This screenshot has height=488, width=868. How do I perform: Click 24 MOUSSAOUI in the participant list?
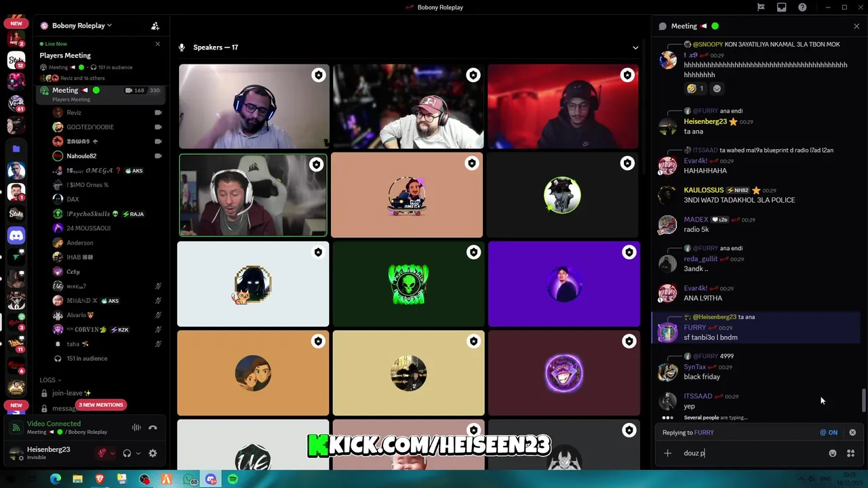pos(88,228)
